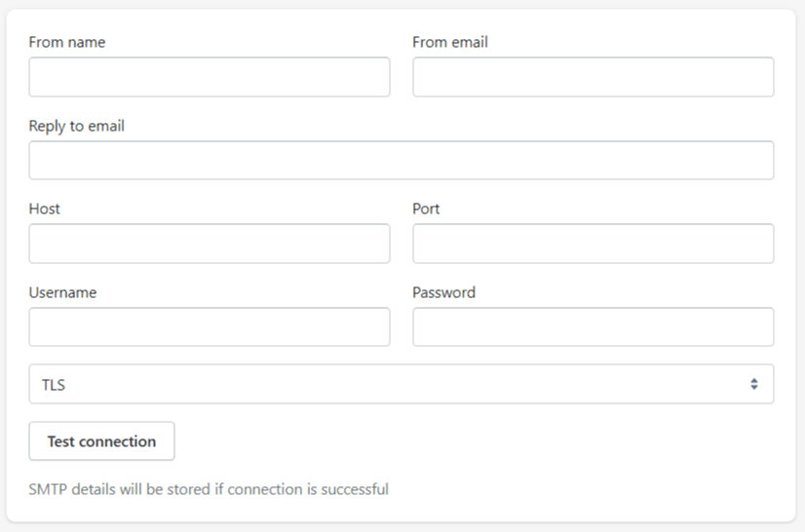Focus the Username text field
Screen dimensions: 805x532
tap(209, 327)
